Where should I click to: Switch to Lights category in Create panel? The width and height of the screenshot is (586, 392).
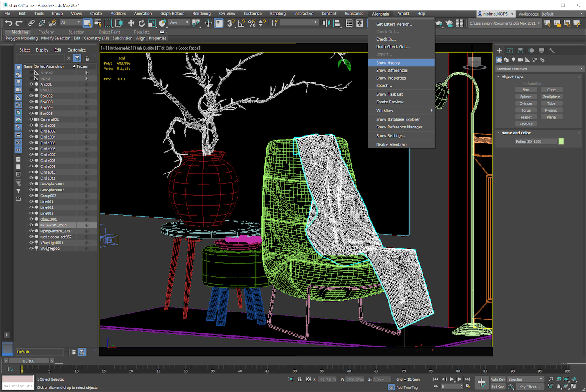pos(513,60)
